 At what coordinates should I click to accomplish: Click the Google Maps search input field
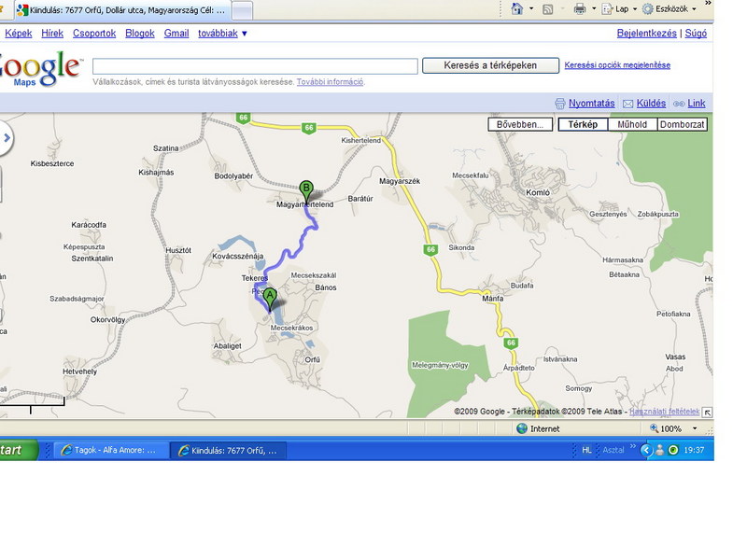point(255,66)
